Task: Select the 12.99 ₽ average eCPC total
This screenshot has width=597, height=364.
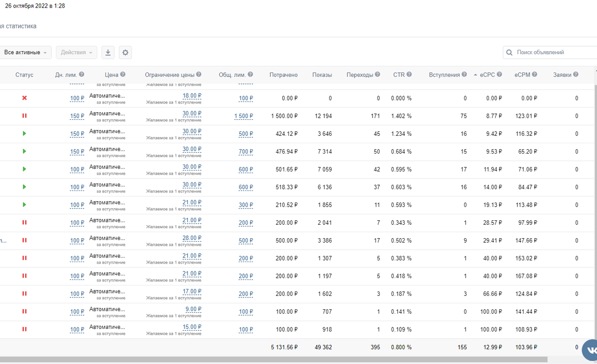Action: coord(492,348)
